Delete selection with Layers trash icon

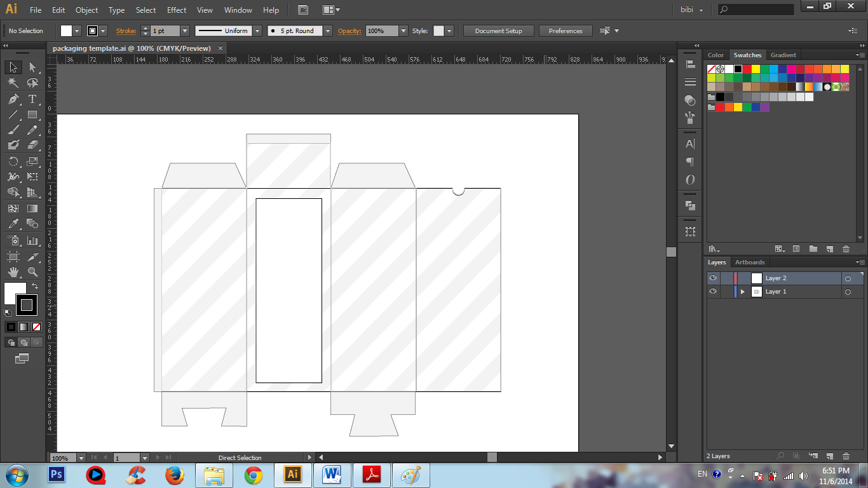[846, 456]
